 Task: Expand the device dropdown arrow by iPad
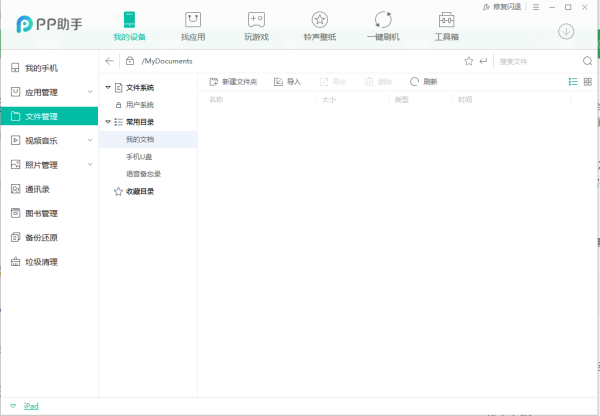pyautogui.click(x=13, y=406)
